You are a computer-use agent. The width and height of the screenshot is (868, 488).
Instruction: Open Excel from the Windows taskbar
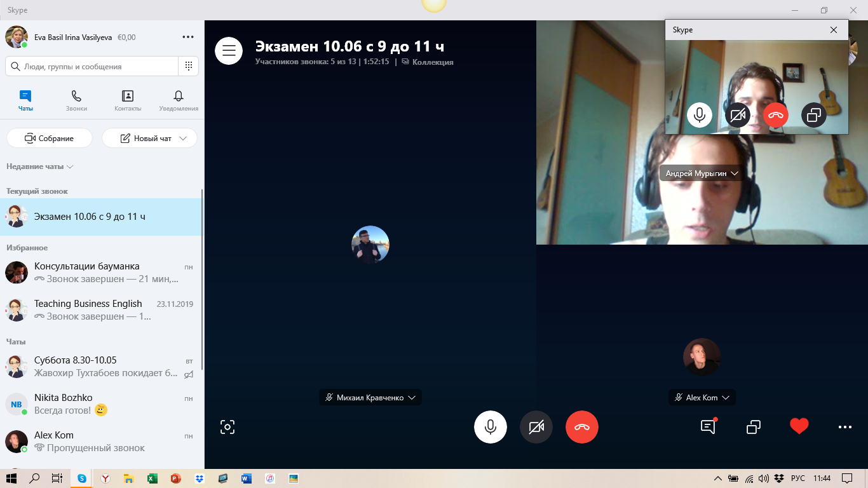152,478
